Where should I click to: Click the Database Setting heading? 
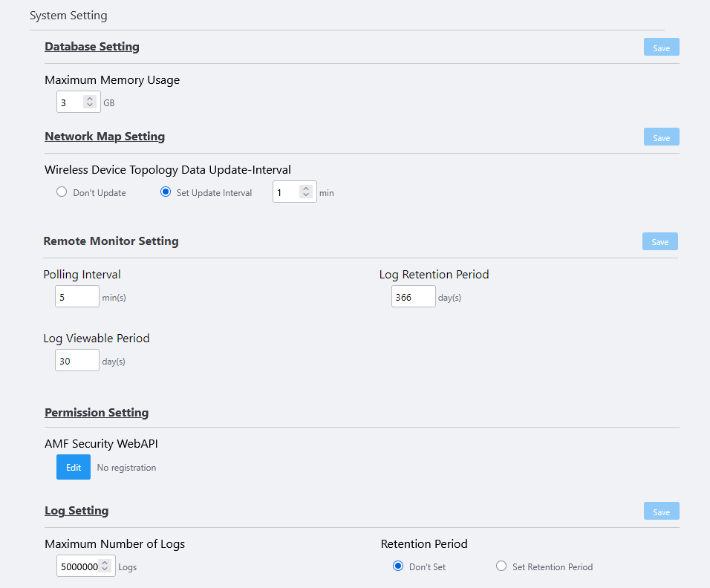(92, 47)
